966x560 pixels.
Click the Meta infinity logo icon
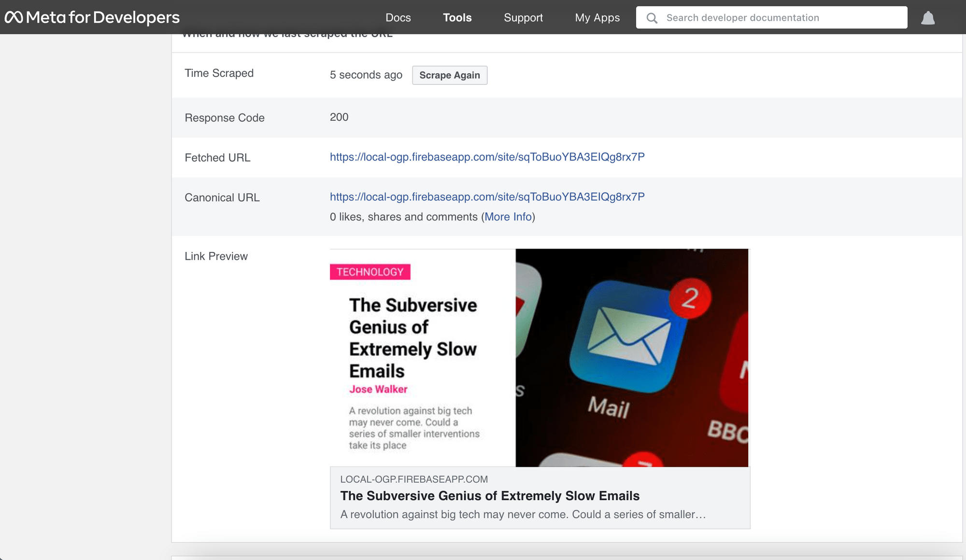pos(14,17)
